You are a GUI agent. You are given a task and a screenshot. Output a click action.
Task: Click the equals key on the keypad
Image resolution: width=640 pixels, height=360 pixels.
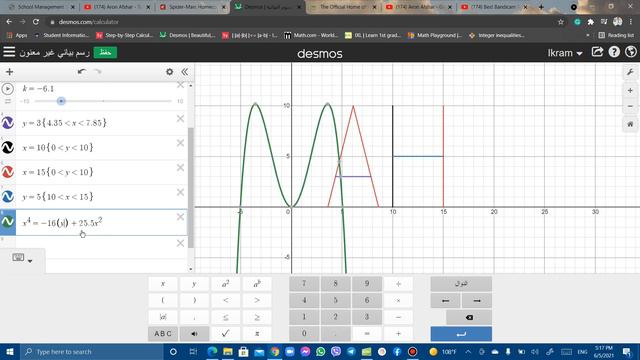(367, 334)
